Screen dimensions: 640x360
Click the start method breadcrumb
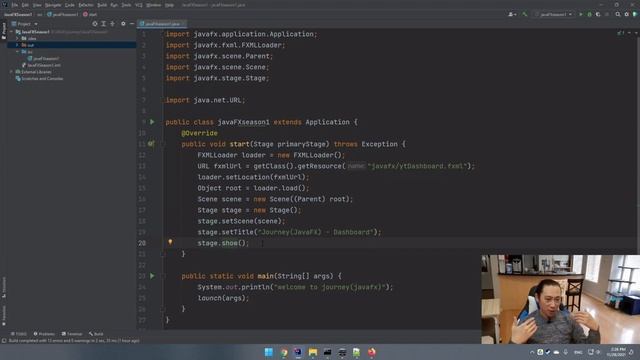(x=90, y=14)
